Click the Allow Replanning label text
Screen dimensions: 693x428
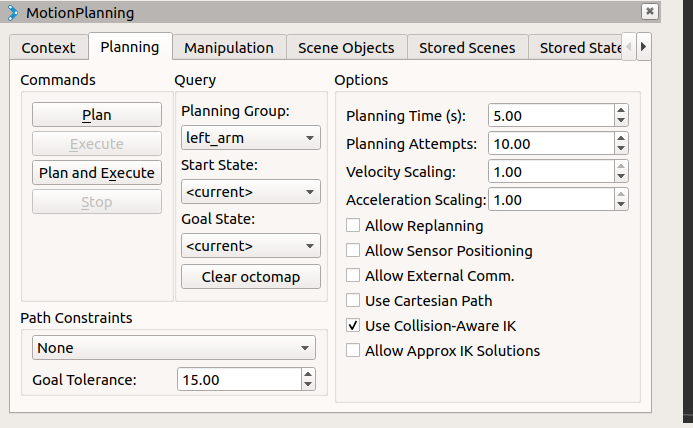[x=424, y=226]
